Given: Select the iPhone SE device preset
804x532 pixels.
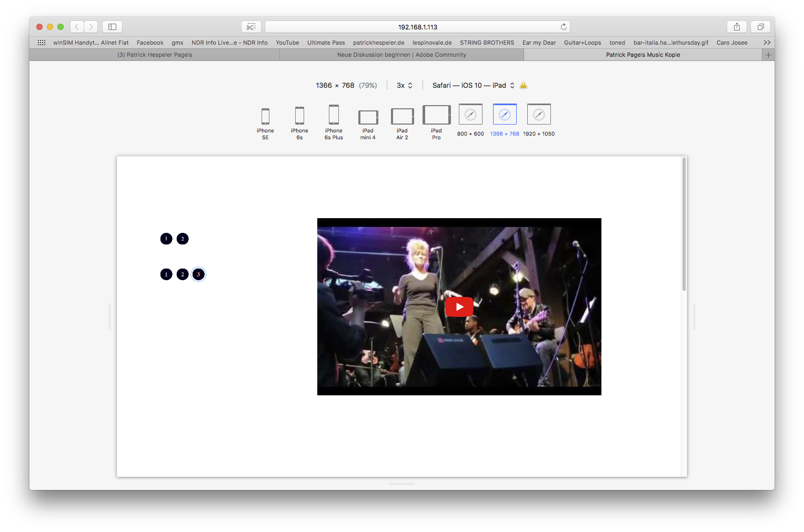Looking at the screenshot, I should click(x=265, y=124).
